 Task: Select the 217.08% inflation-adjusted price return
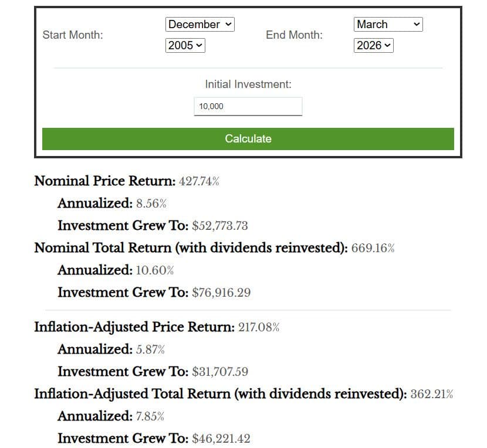coord(259,327)
